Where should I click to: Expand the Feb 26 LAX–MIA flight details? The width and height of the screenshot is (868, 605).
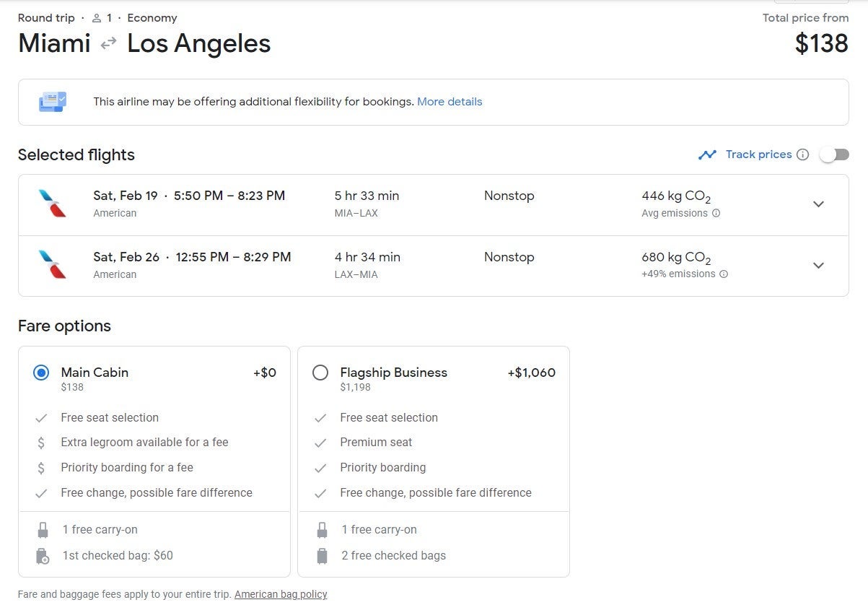point(818,266)
